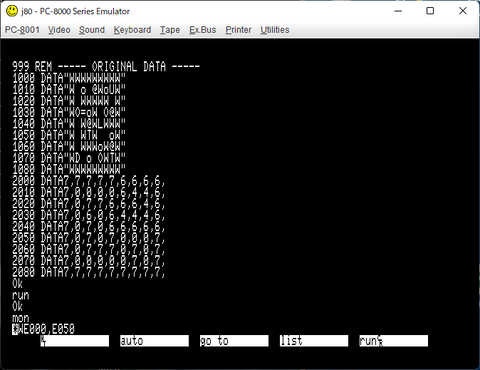Click the 'run' function key label
Screen dimensions: 480x370
pyautogui.click(x=394, y=341)
